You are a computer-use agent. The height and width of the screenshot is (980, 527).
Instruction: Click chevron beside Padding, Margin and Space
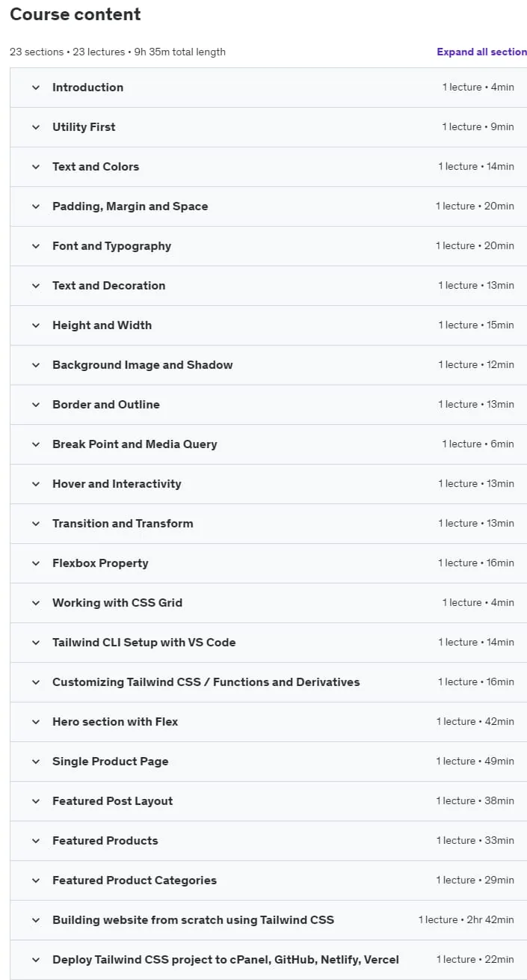point(35,206)
